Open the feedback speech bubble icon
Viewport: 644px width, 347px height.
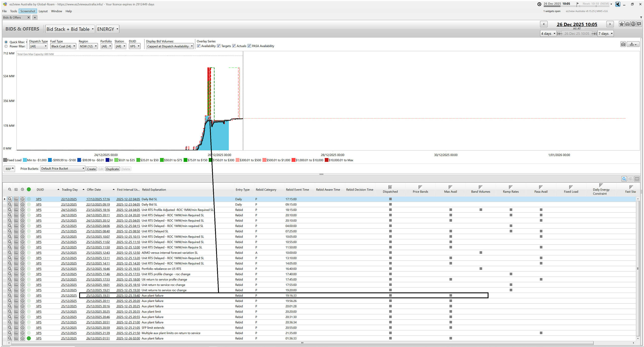[639, 24]
